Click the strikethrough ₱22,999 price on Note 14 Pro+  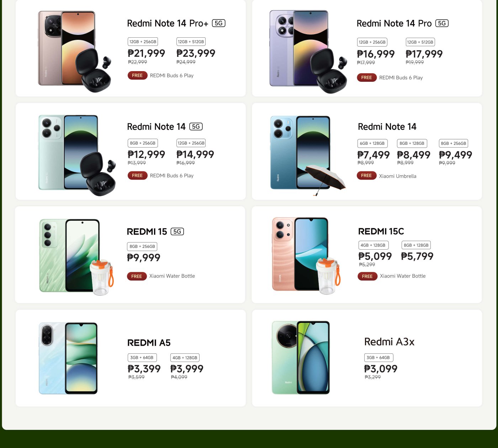(137, 62)
